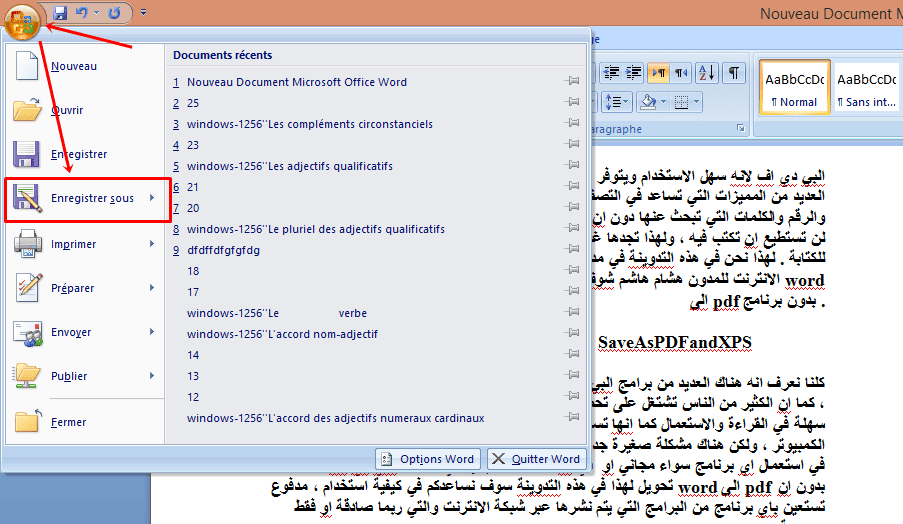Choose Fermer in the Office menu
The height and width of the screenshot is (524, 903).
(85, 422)
